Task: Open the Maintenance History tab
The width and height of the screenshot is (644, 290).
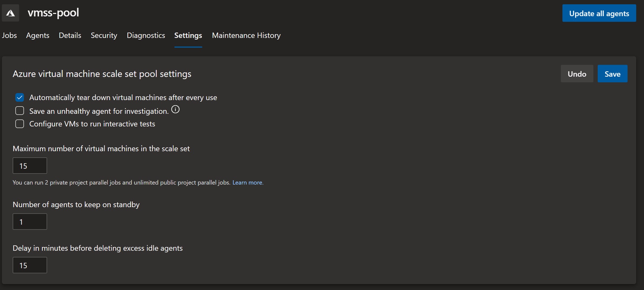Action: 246,36
